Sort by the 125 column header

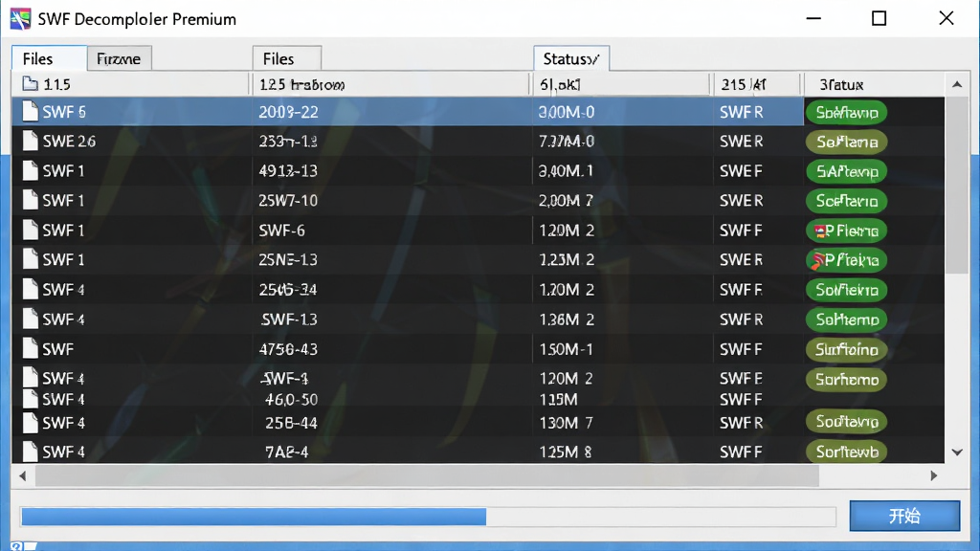click(390, 84)
